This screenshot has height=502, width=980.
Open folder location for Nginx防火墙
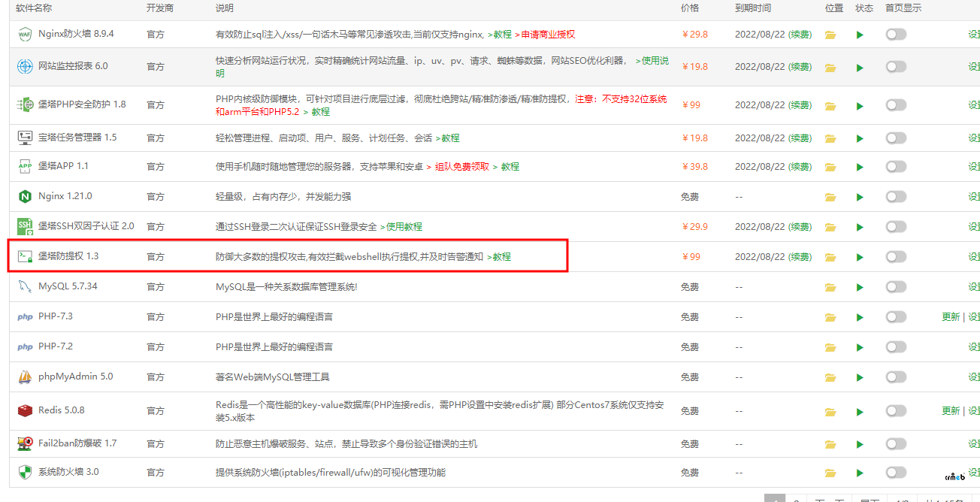pos(830,35)
